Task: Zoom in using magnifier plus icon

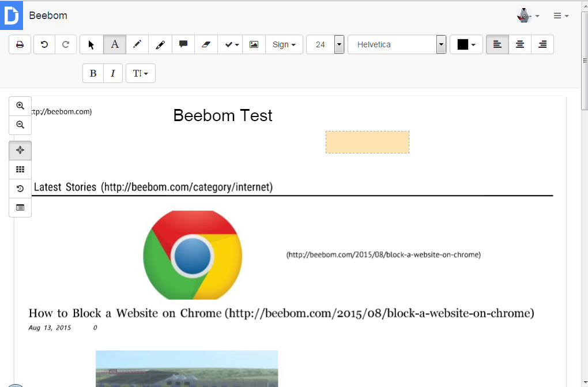Action: pos(20,106)
